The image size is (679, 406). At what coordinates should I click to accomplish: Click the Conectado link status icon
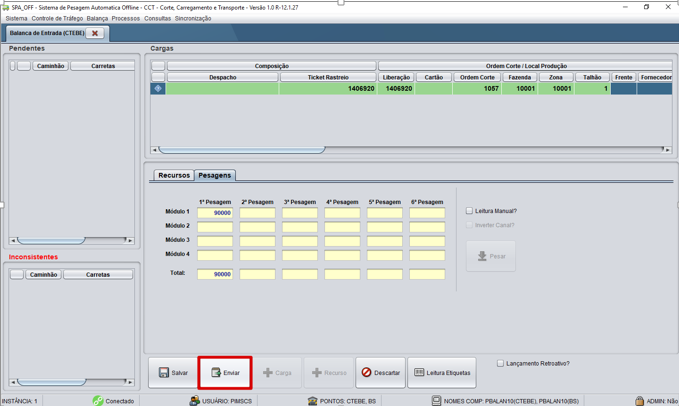(x=98, y=401)
